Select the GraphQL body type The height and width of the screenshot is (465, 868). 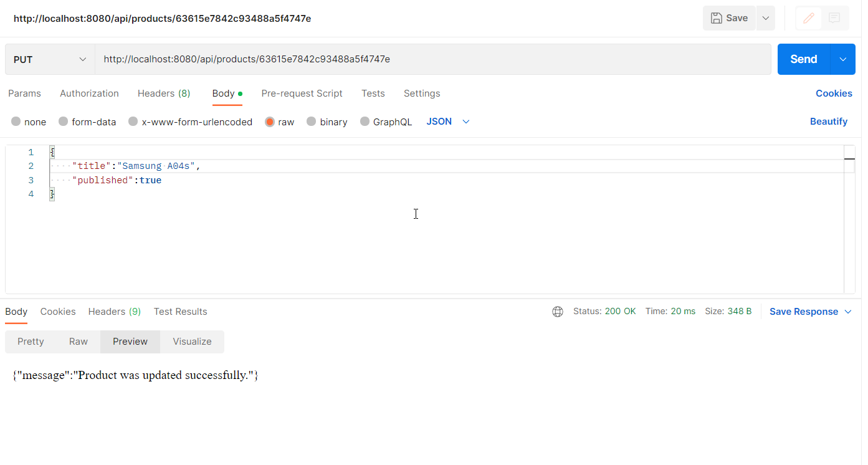[386, 122]
